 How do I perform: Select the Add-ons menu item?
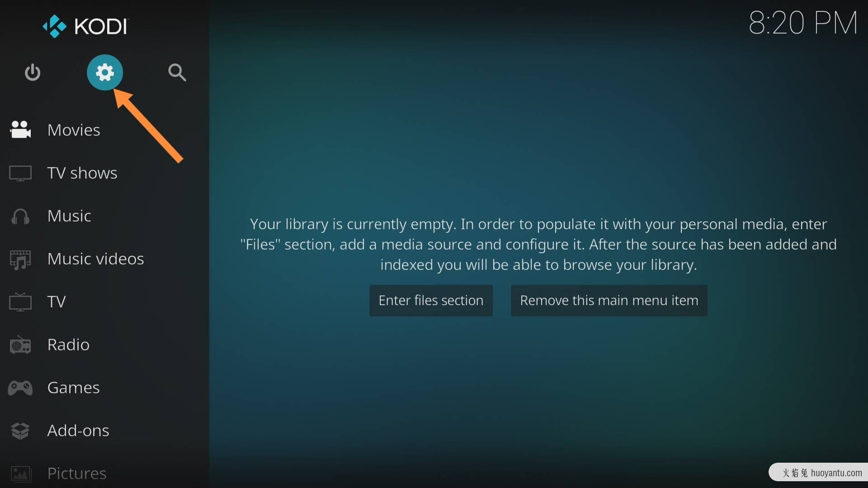(x=78, y=430)
